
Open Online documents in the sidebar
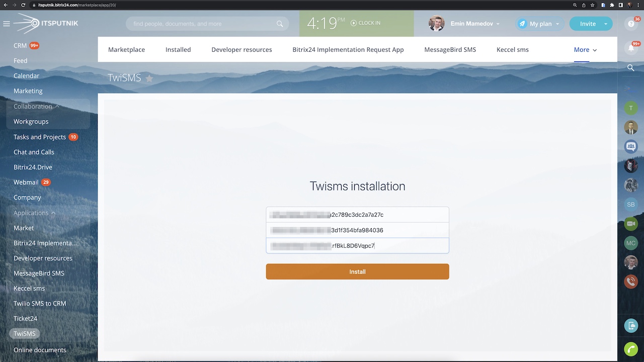coord(40,350)
